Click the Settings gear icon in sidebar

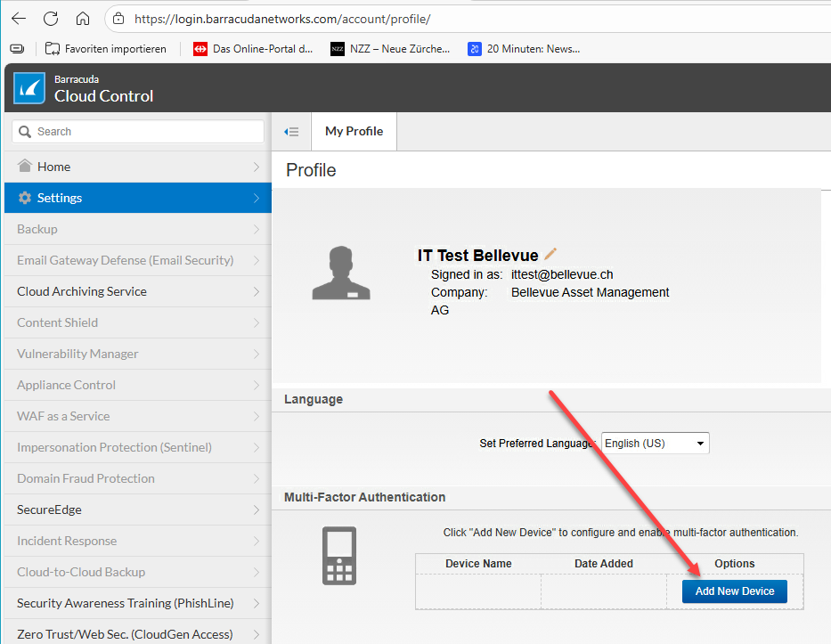coord(25,198)
